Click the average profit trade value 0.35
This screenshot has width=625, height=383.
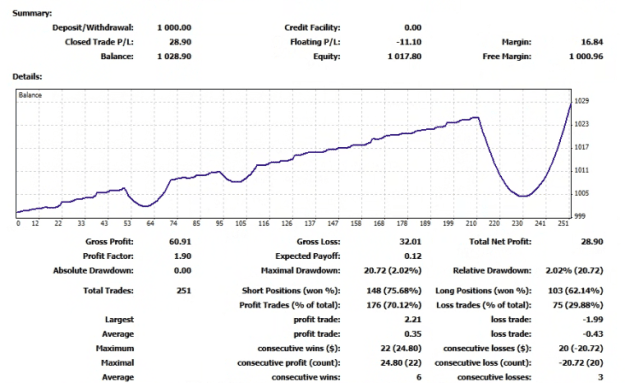[413, 334]
